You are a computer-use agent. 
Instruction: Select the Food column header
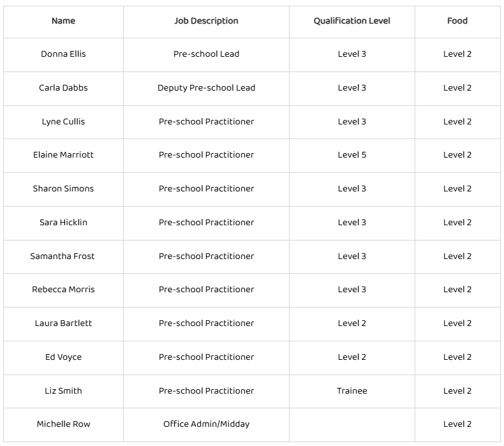tap(457, 21)
